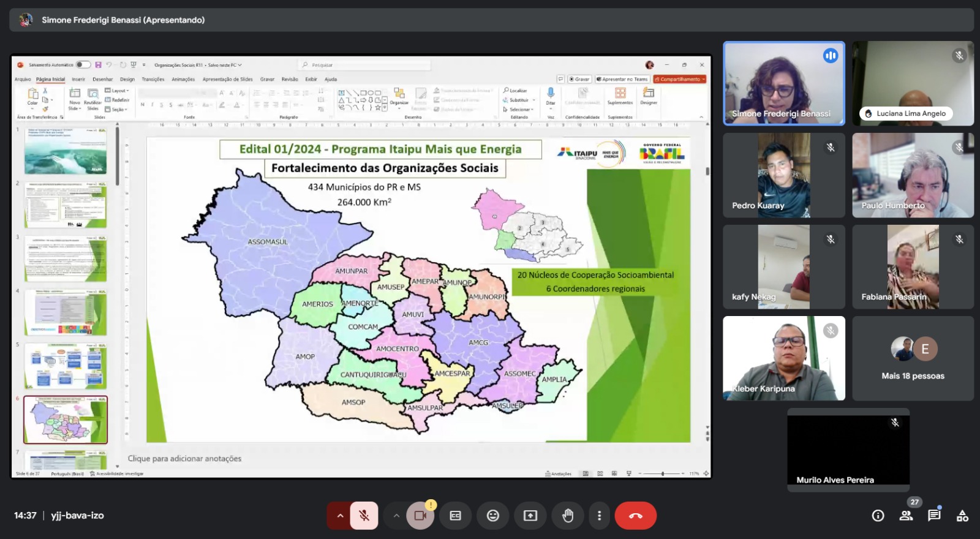
Task: Click the Undo arrow in title bar
Action: click(x=108, y=65)
